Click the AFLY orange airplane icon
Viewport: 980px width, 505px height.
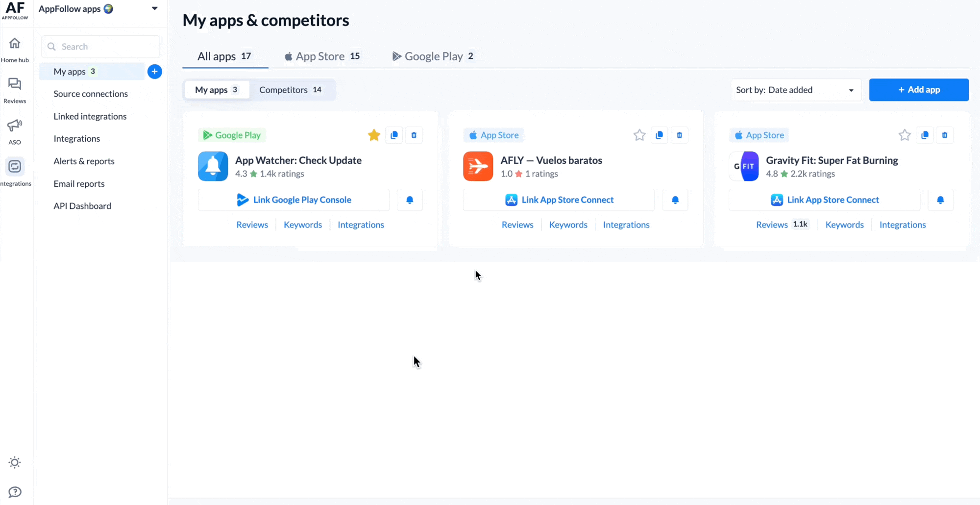[x=478, y=166]
